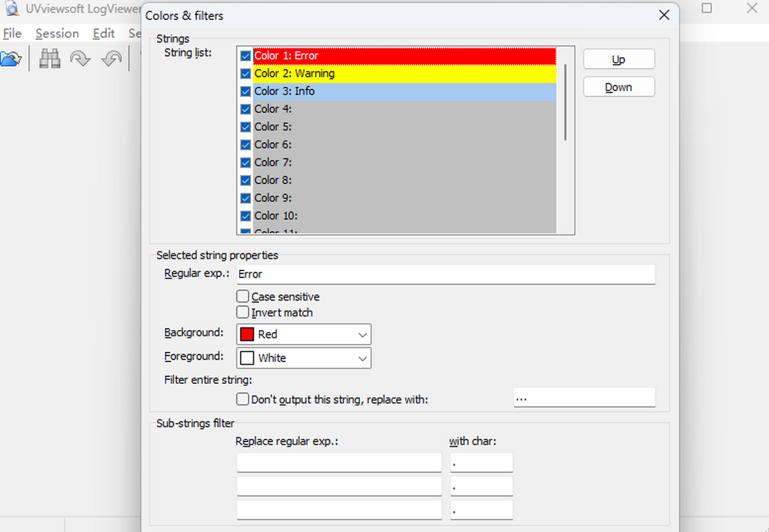769x532 pixels.
Task: Click the first Replace regular exp. field
Action: point(339,462)
